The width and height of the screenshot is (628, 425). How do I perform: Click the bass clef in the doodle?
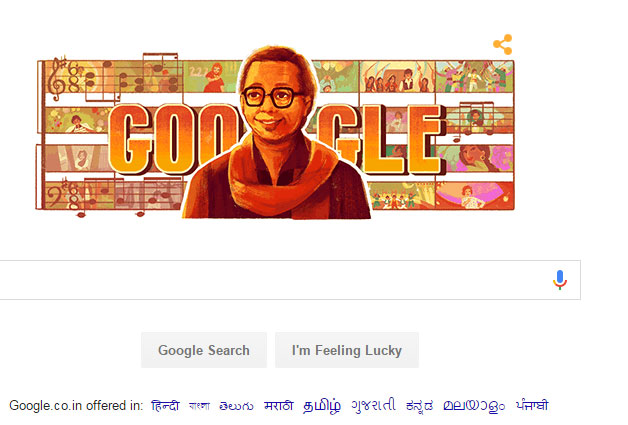click(55, 194)
